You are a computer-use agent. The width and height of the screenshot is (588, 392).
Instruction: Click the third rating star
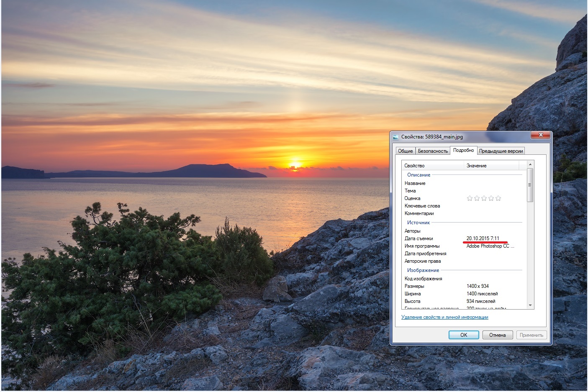click(x=484, y=198)
